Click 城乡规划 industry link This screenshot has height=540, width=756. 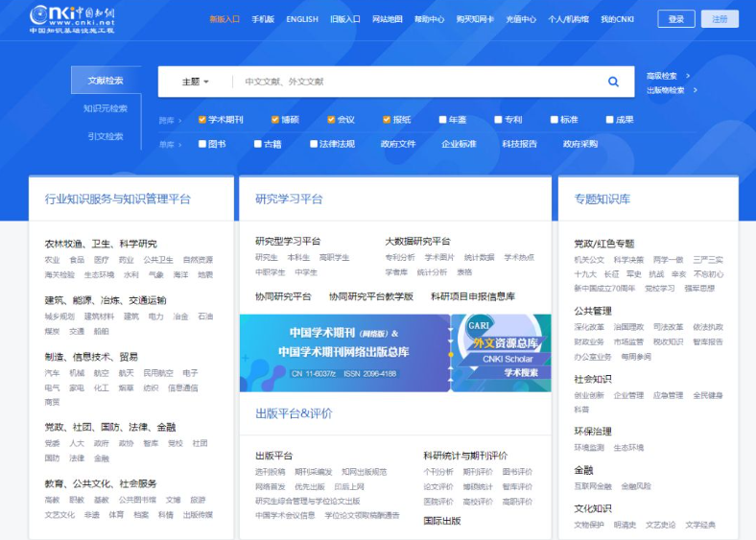tap(59, 317)
